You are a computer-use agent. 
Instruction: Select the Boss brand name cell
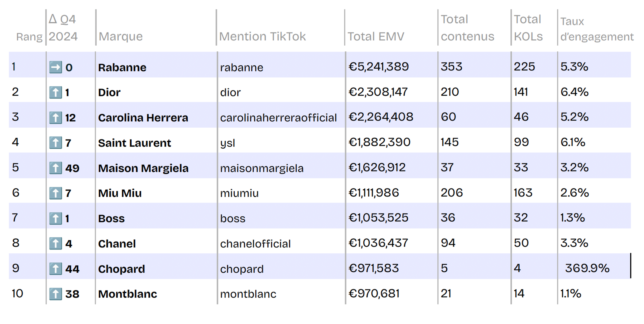click(111, 218)
